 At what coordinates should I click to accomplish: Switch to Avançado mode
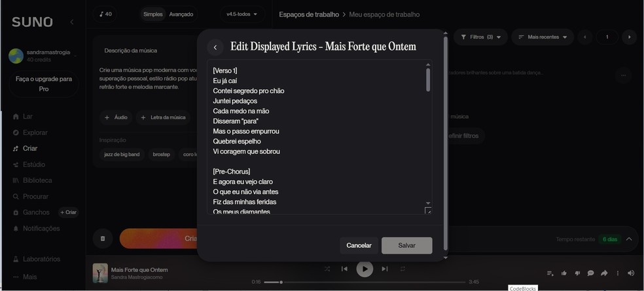click(181, 14)
